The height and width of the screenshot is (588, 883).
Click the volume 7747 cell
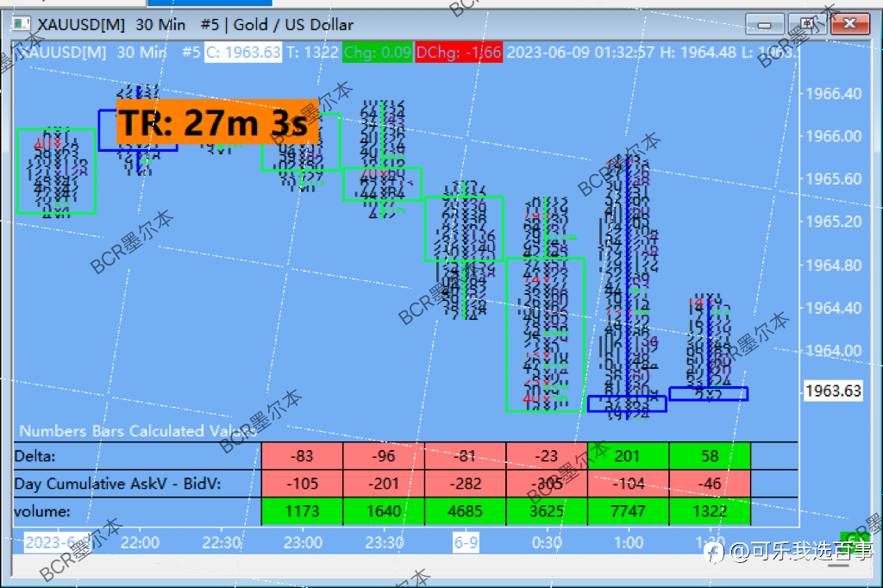pyautogui.click(x=629, y=511)
